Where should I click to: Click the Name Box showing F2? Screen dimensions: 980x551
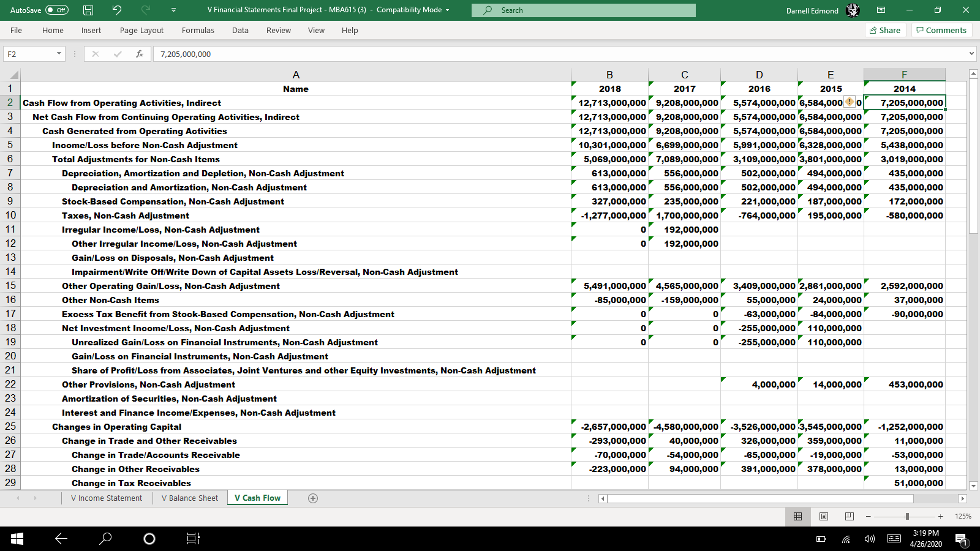coord(29,54)
